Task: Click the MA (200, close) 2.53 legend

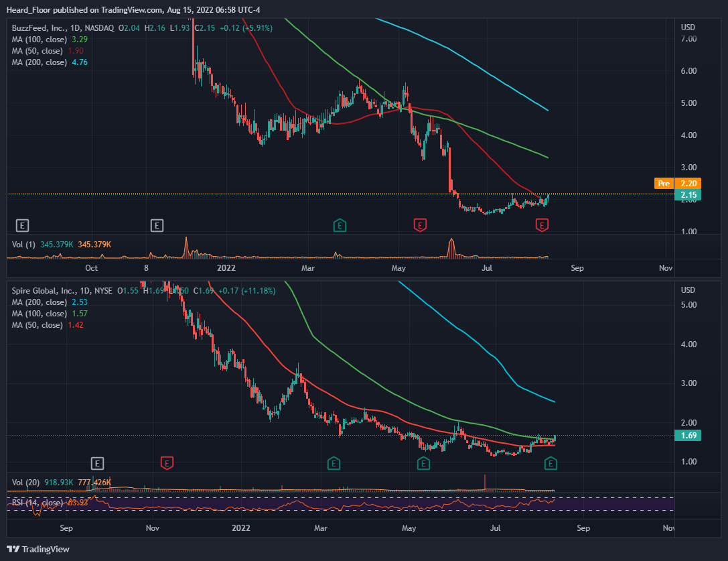Action: (x=50, y=302)
